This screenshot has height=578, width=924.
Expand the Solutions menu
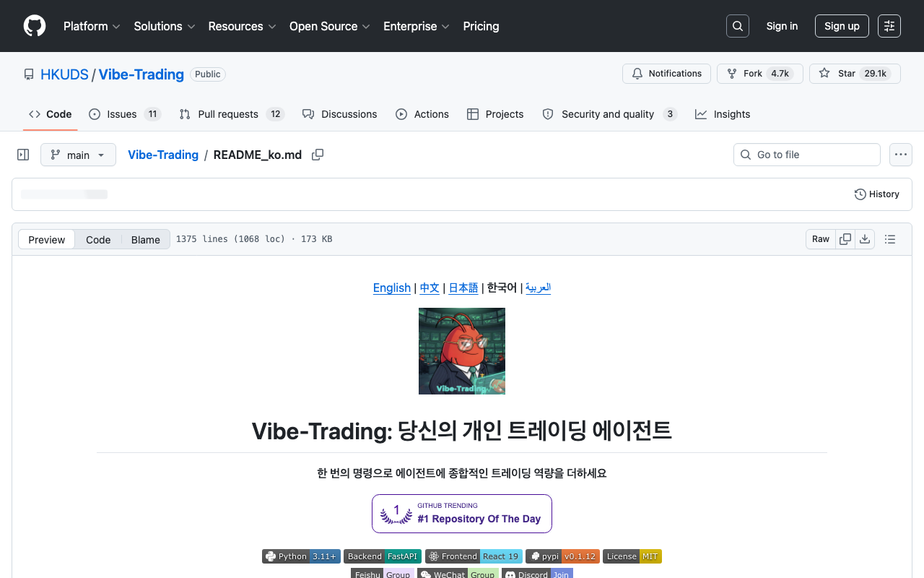[x=165, y=26]
